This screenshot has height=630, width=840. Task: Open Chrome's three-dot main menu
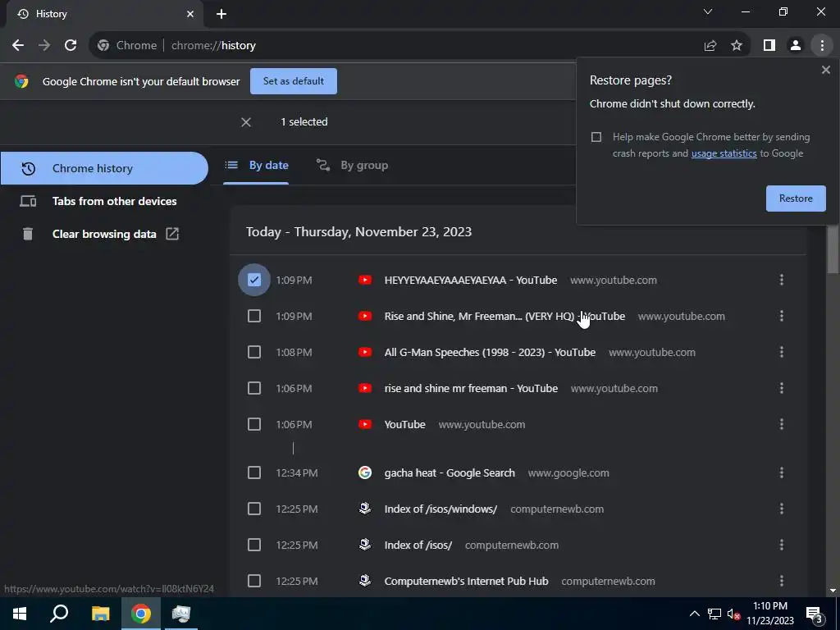(x=822, y=46)
